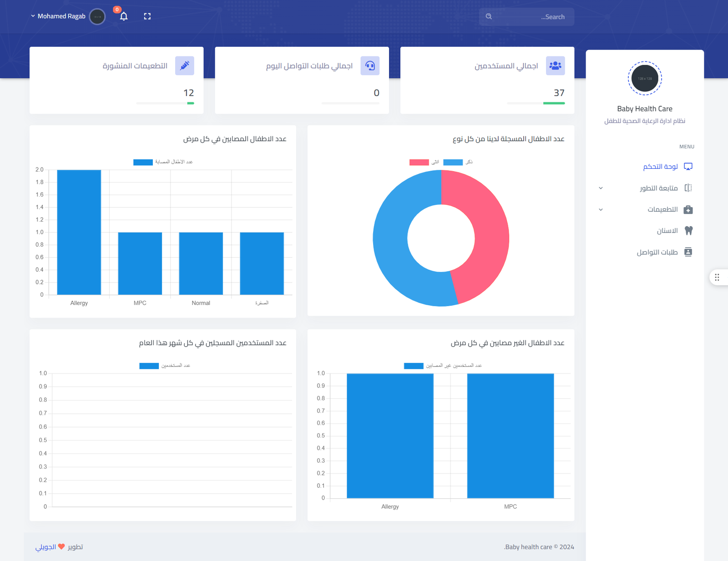Expand the التطعيمات submenu chevron
The height and width of the screenshot is (561, 728).
pyautogui.click(x=601, y=209)
